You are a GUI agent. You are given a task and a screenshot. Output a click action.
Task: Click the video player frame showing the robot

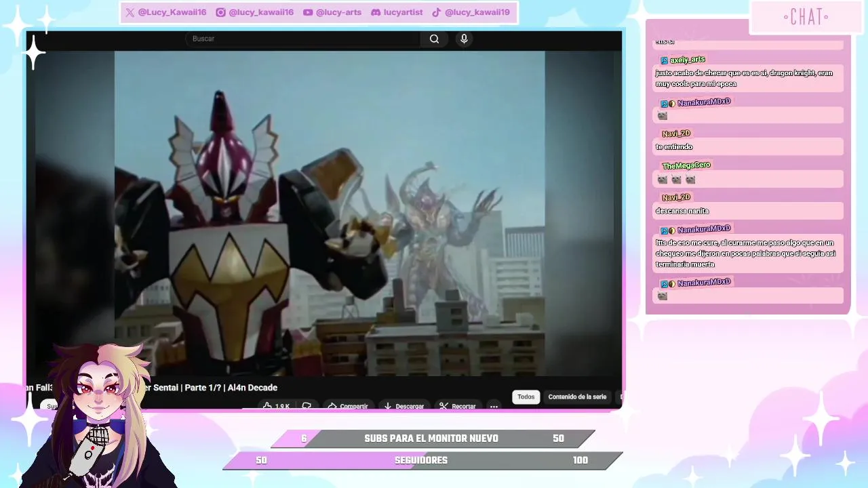(x=330, y=213)
